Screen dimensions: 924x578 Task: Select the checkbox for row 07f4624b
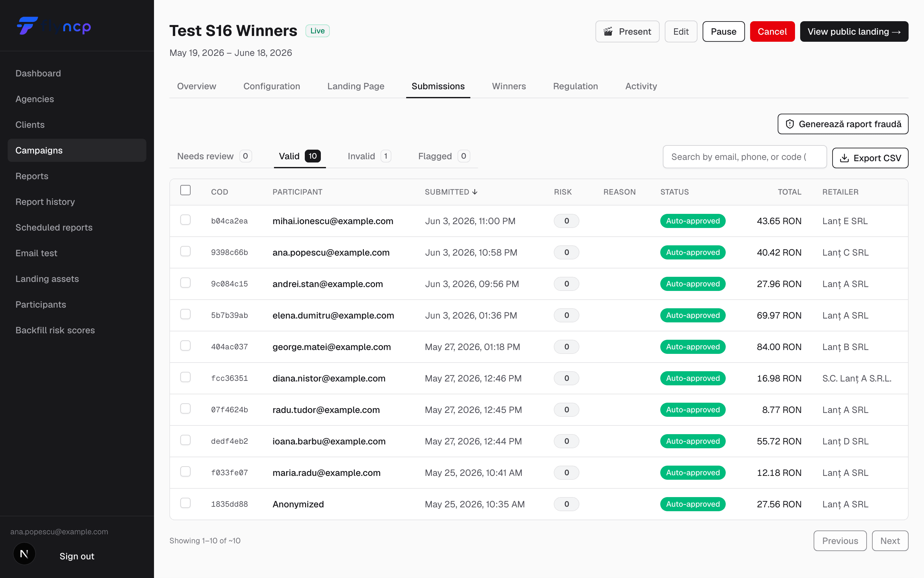coord(185,409)
